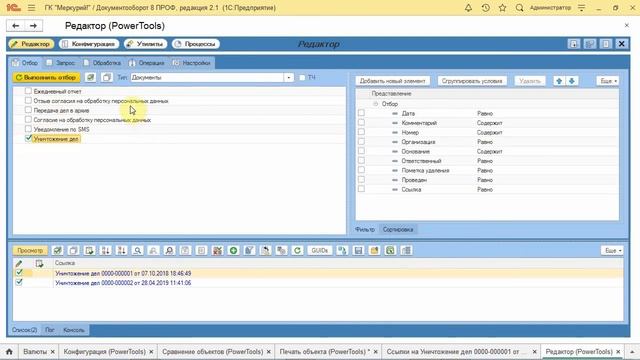Click the first icon on the Редактор header's right side
The height and width of the screenshot is (360, 640).
click(x=574, y=44)
